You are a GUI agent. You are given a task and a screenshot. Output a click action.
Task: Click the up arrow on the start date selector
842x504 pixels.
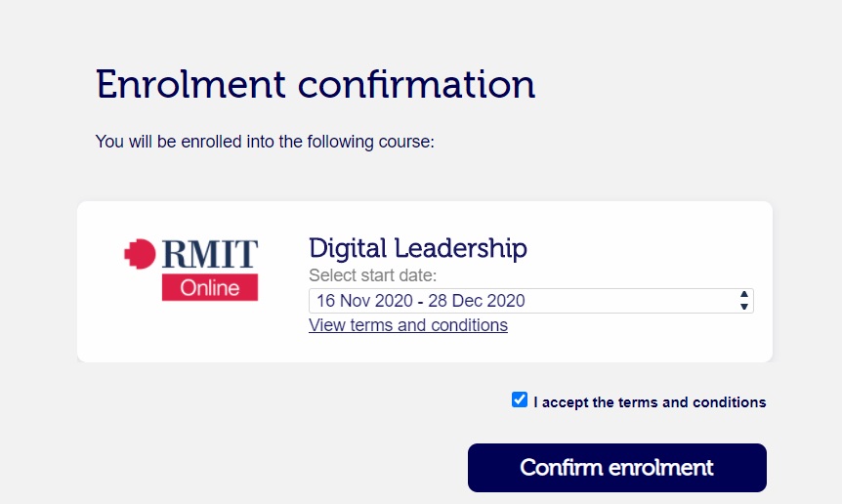pyautogui.click(x=744, y=294)
